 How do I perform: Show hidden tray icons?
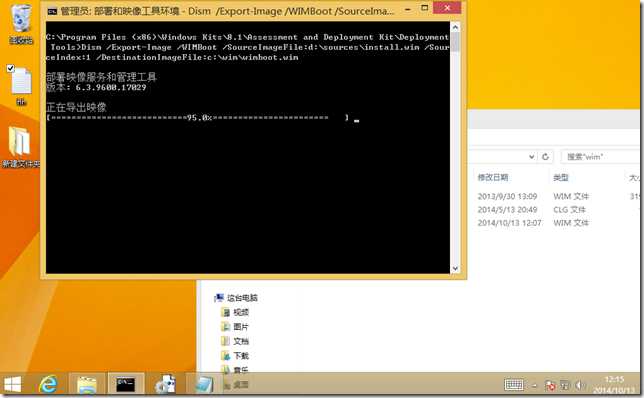click(x=534, y=385)
